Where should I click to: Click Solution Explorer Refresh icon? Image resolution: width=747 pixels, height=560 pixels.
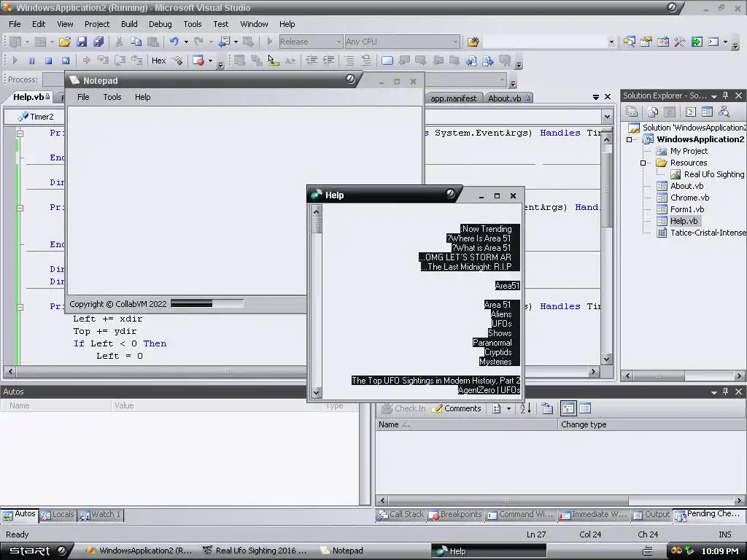pos(670,112)
